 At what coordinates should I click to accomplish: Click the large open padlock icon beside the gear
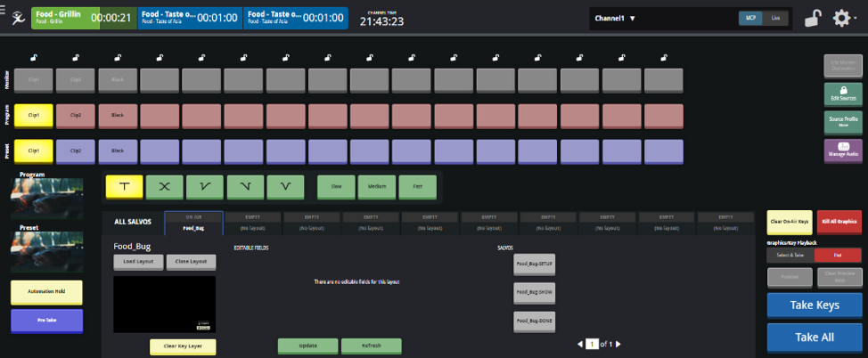point(813,19)
